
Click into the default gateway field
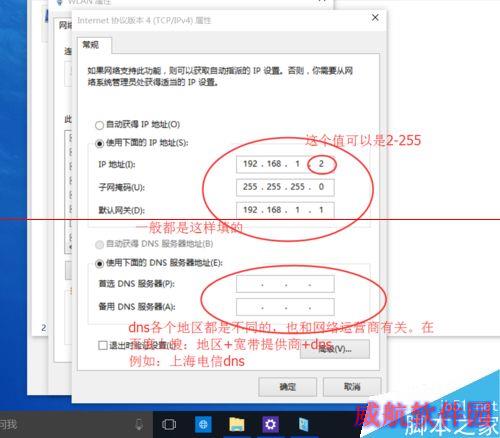(285, 210)
